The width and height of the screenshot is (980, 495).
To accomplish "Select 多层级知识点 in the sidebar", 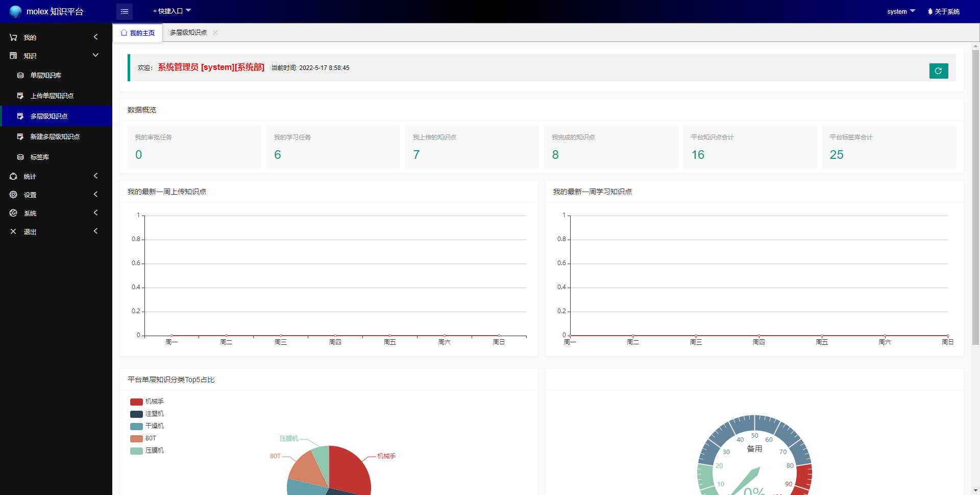I will coord(56,116).
